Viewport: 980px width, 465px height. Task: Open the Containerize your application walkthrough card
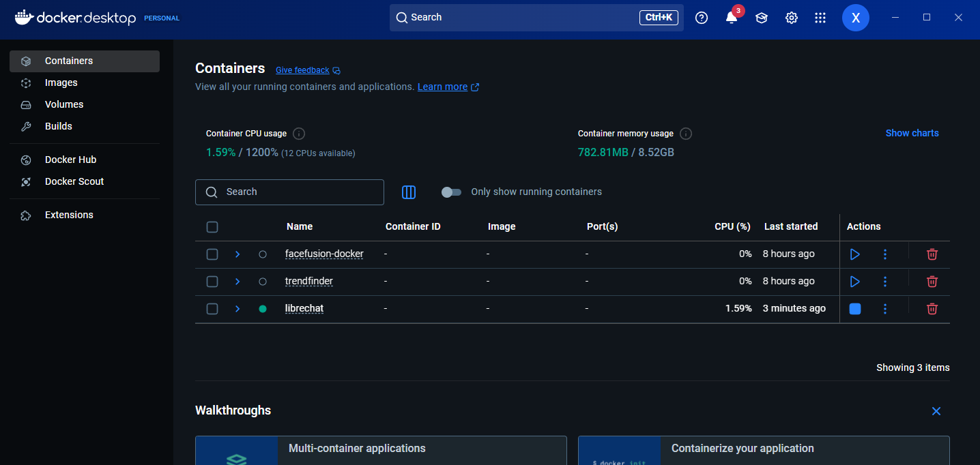pyautogui.click(x=764, y=451)
